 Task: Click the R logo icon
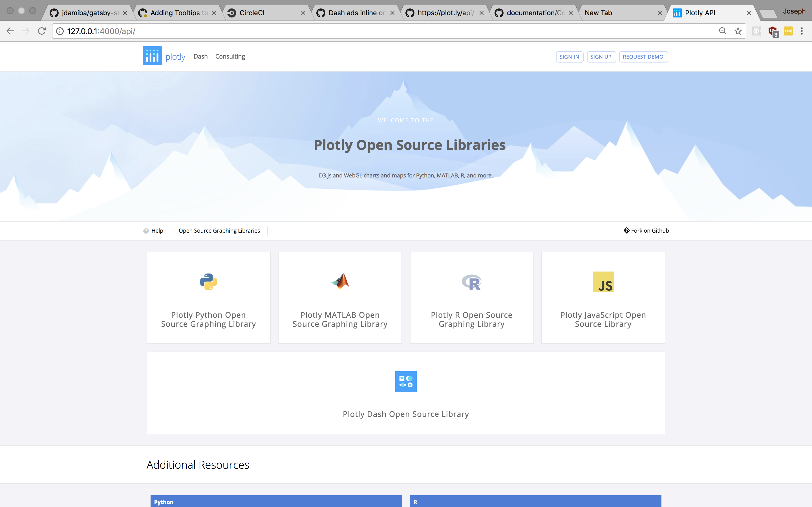[x=471, y=282]
